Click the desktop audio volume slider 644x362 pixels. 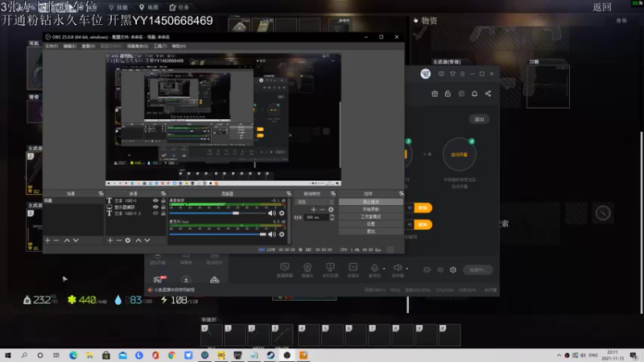(217, 213)
